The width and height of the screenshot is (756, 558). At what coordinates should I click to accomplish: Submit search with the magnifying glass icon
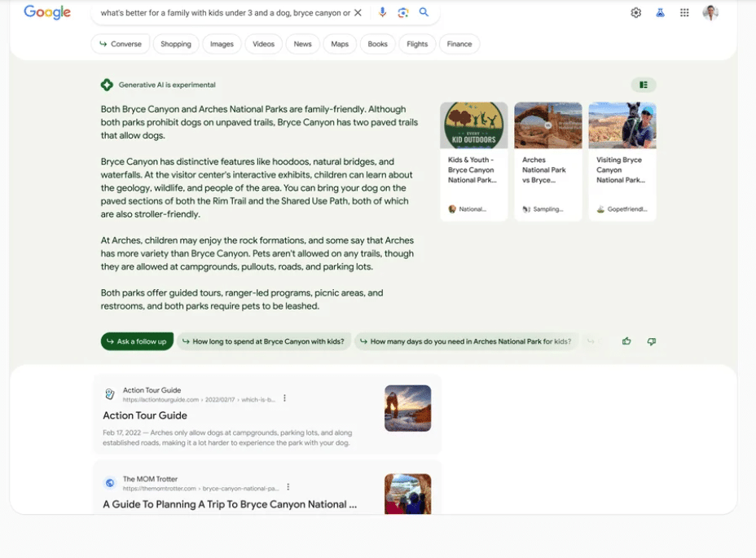pos(424,12)
